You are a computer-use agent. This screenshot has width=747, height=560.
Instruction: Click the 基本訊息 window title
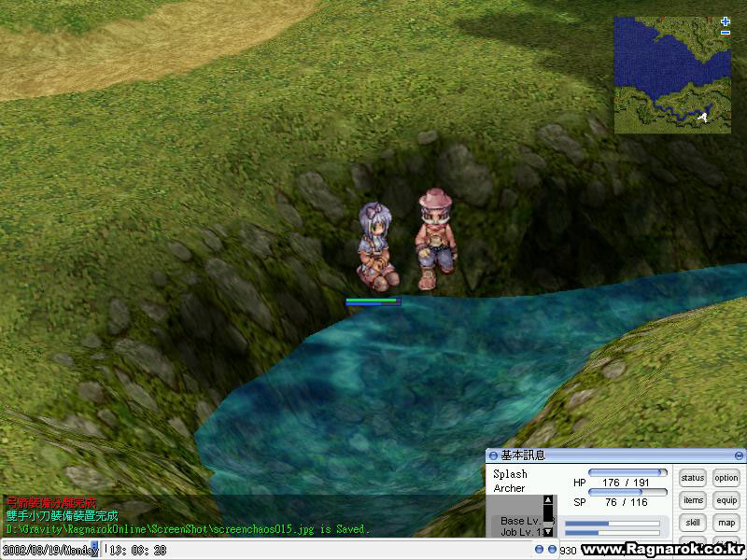[523, 455]
